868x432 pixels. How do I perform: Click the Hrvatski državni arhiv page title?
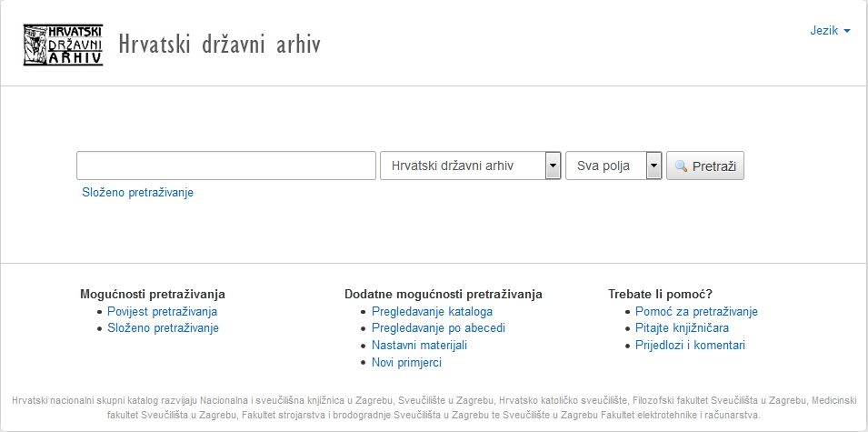pyautogui.click(x=220, y=45)
